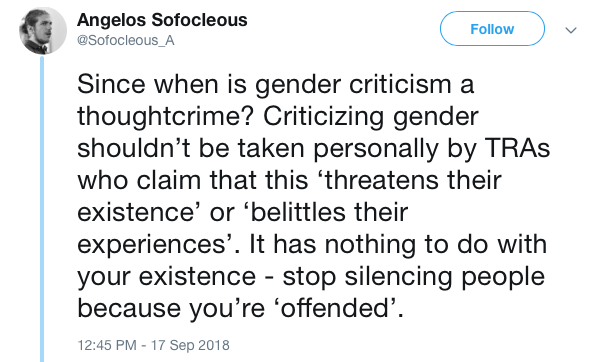The height and width of the screenshot is (362, 597).
Task: Open the 12:45 PM - 17 Sep 2018 timestamp
Action: [153, 345]
